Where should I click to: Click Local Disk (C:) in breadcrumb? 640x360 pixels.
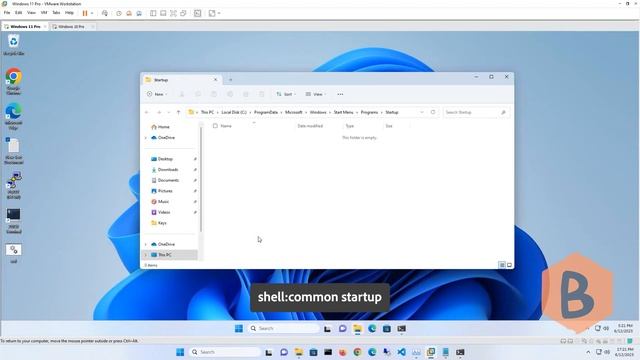[234, 112]
